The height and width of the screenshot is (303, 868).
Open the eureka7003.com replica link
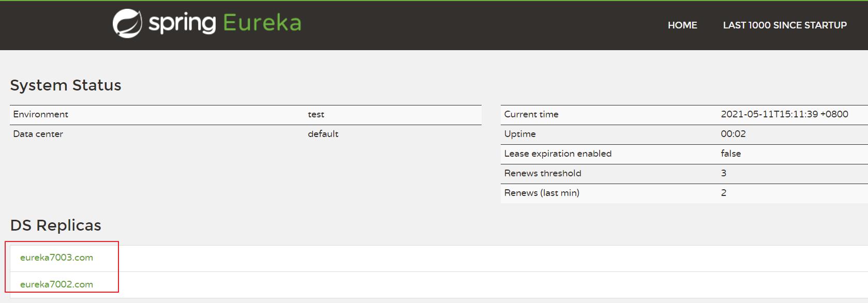[x=57, y=257]
